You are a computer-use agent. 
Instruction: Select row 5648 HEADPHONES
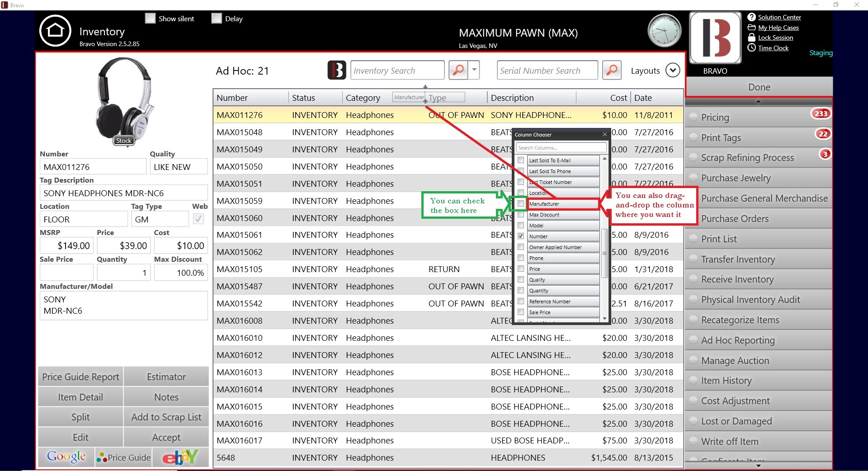click(x=448, y=457)
